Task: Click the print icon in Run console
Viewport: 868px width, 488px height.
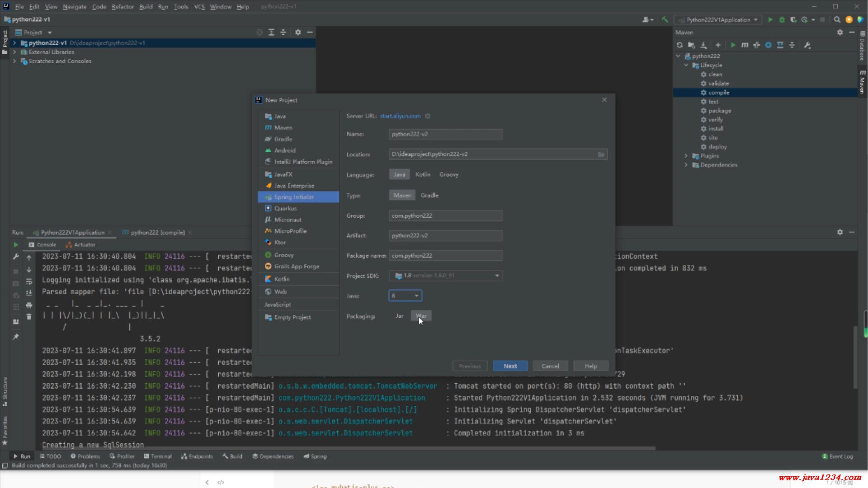Action: tap(29, 305)
